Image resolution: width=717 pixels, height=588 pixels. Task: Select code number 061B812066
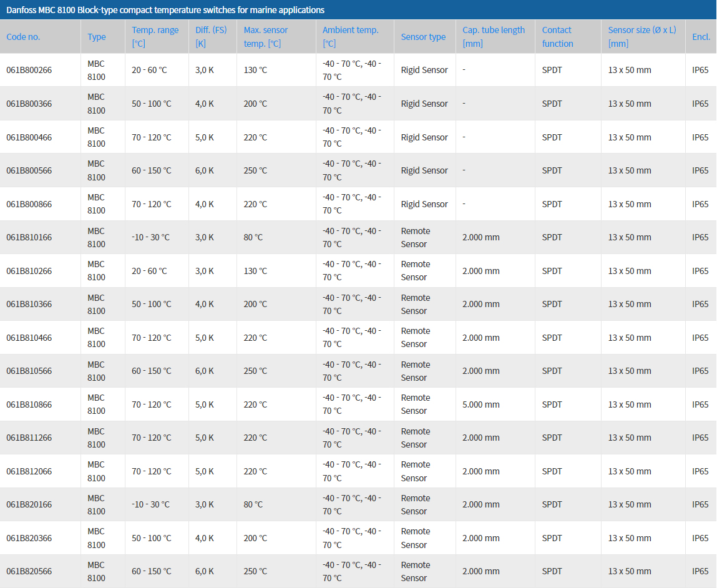tap(29, 471)
